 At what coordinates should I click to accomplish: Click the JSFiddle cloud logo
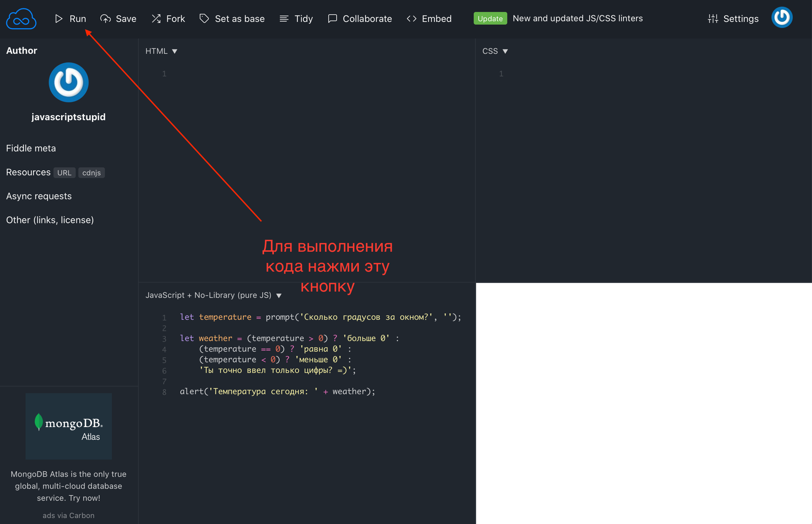[x=21, y=18]
